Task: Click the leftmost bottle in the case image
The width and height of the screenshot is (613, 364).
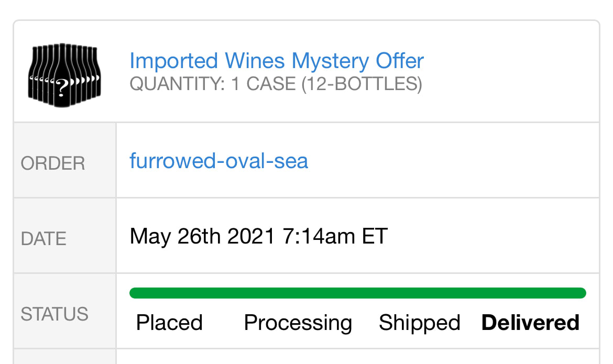Action: [x=35, y=73]
